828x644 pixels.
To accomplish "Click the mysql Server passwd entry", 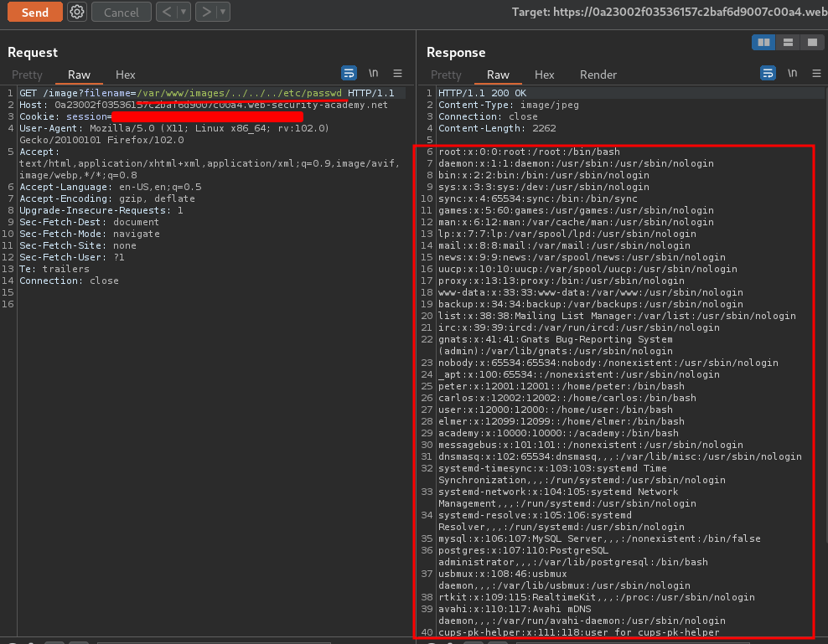I will pyautogui.click(x=599, y=538).
